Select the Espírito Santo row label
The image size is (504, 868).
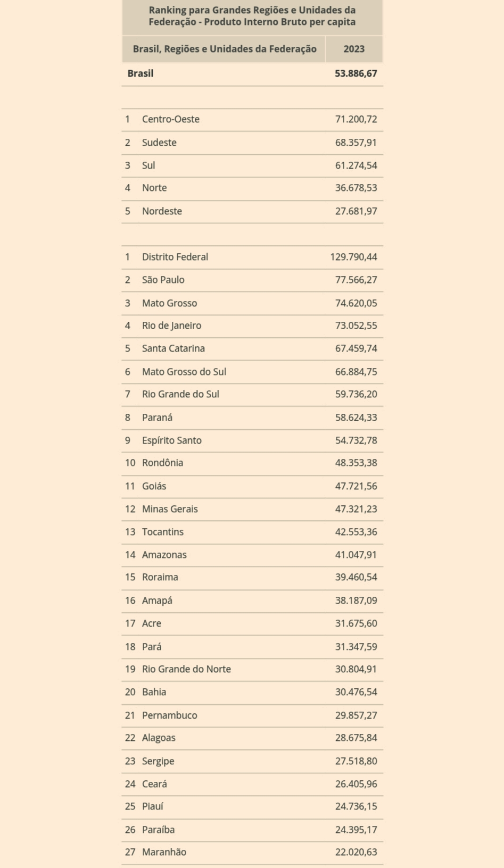click(171, 440)
